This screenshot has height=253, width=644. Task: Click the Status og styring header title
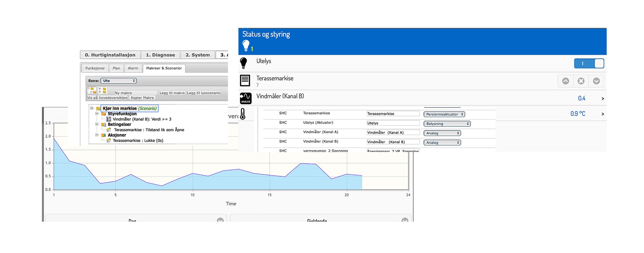click(266, 34)
